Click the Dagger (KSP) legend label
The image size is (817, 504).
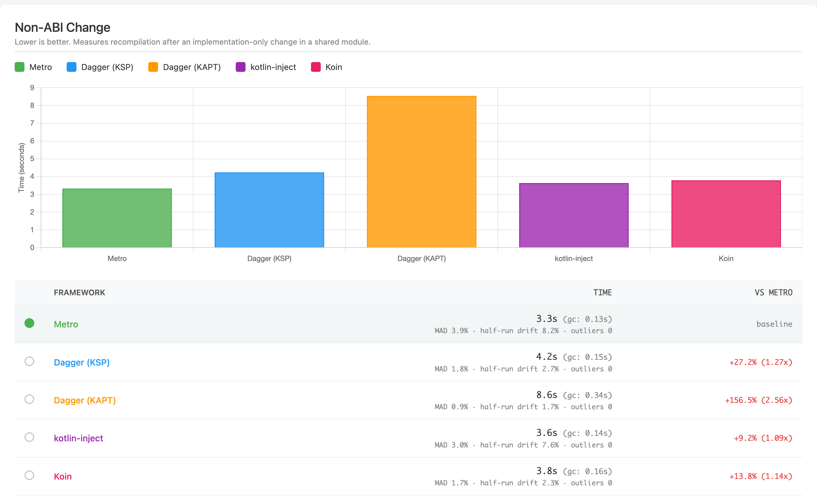[x=107, y=67]
